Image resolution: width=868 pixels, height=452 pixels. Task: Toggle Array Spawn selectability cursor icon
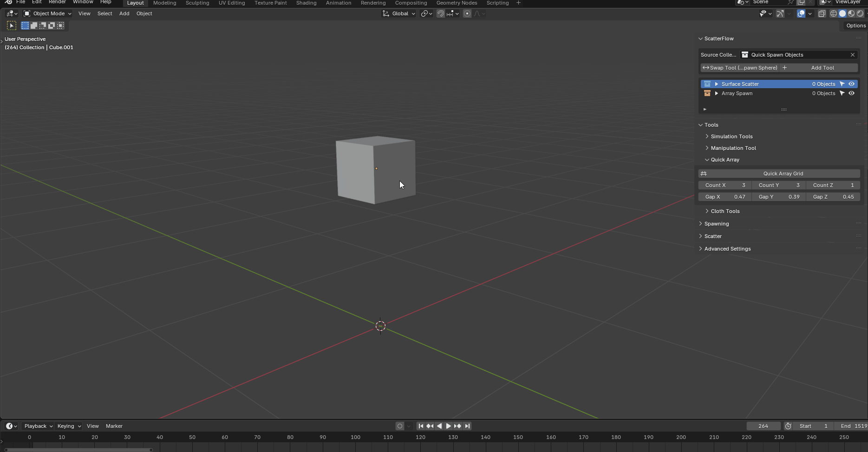[842, 93]
